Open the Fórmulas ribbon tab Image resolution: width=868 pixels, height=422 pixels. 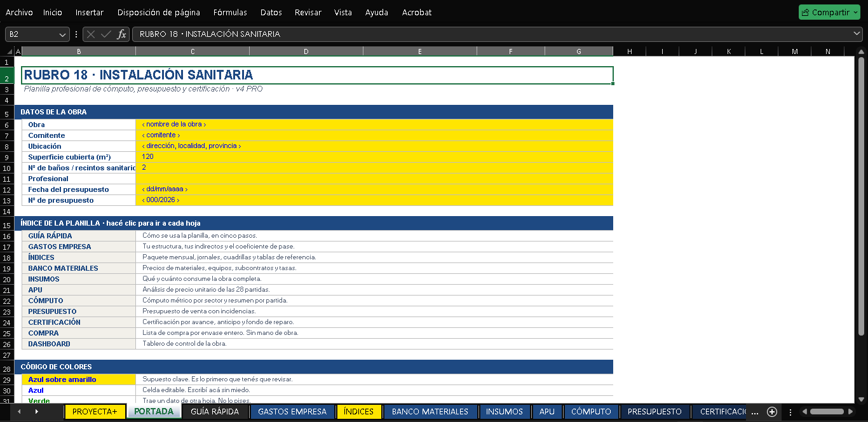point(230,12)
